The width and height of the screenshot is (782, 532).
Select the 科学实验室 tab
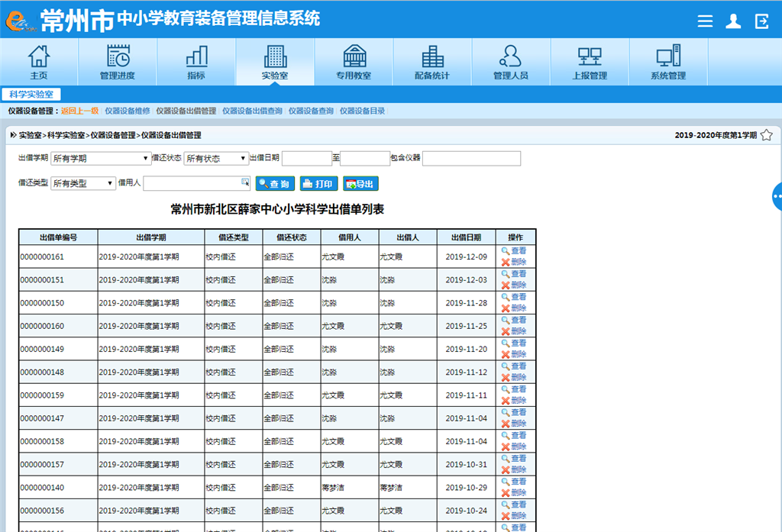click(x=31, y=94)
